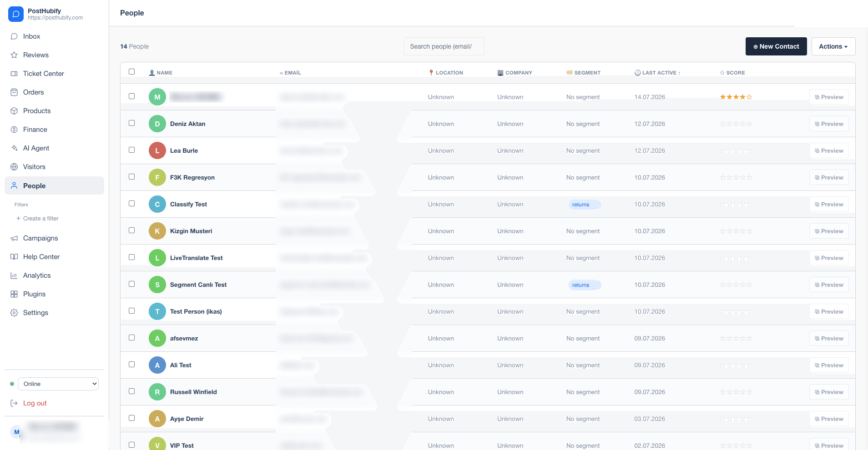This screenshot has height=450, width=868.
Task: Preview the Russell Winfield contact
Action: (829, 392)
